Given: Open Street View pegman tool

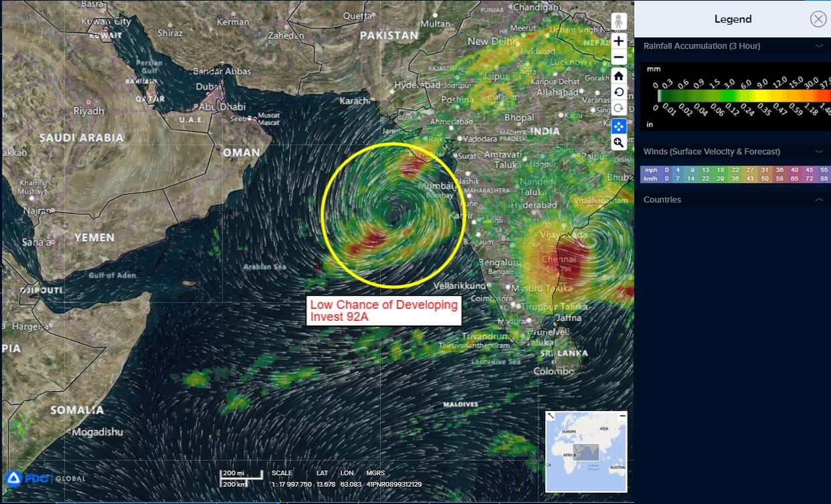Looking at the screenshot, I should click(x=619, y=21).
